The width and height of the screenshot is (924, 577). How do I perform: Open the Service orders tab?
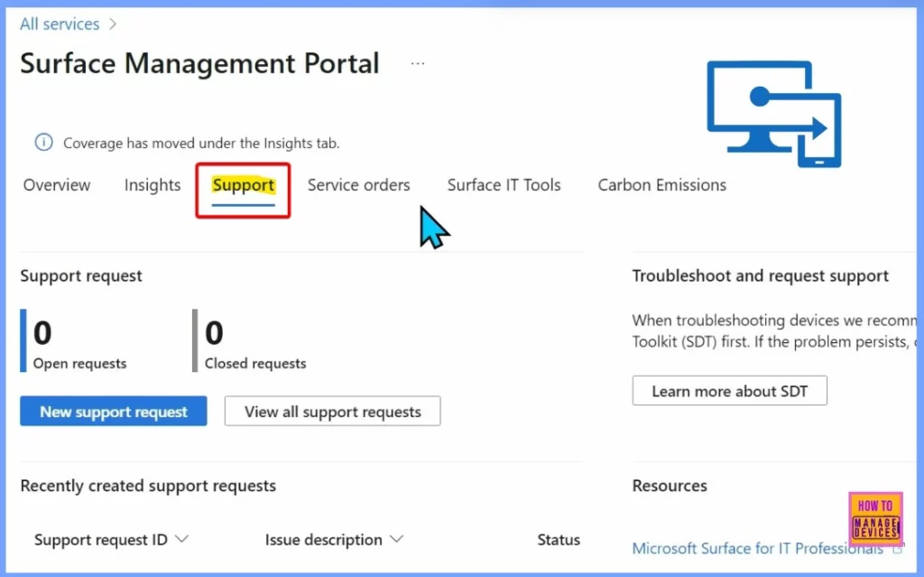point(358,185)
